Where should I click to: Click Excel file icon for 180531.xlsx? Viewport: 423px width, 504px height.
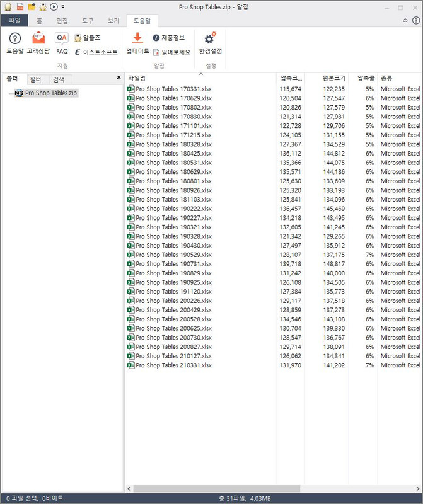click(x=130, y=163)
